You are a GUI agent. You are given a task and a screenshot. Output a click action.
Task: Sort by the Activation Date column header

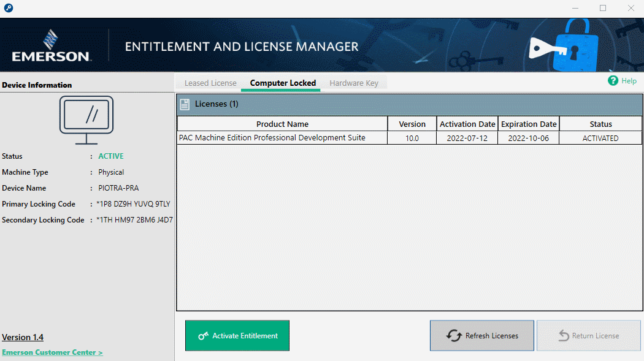point(467,124)
